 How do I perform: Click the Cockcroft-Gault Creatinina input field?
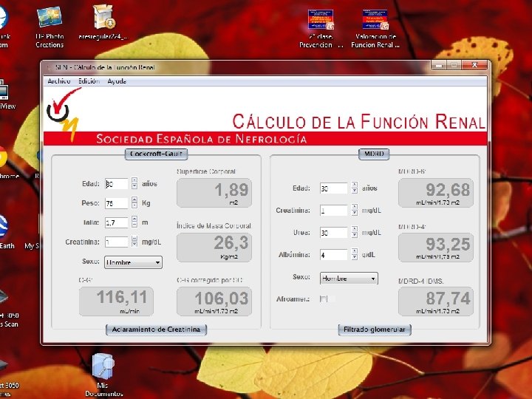117,242
